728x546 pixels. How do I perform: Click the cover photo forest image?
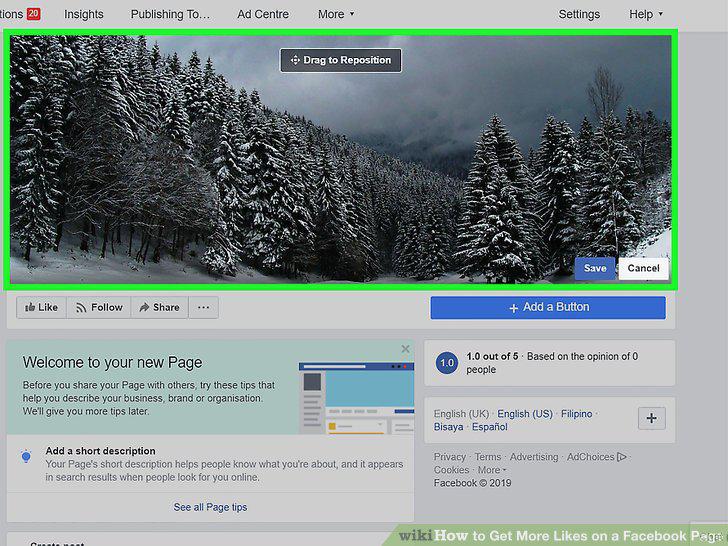click(x=340, y=159)
